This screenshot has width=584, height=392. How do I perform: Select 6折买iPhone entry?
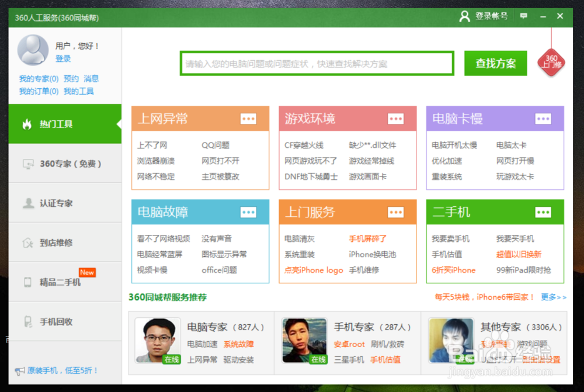click(454, 270)
